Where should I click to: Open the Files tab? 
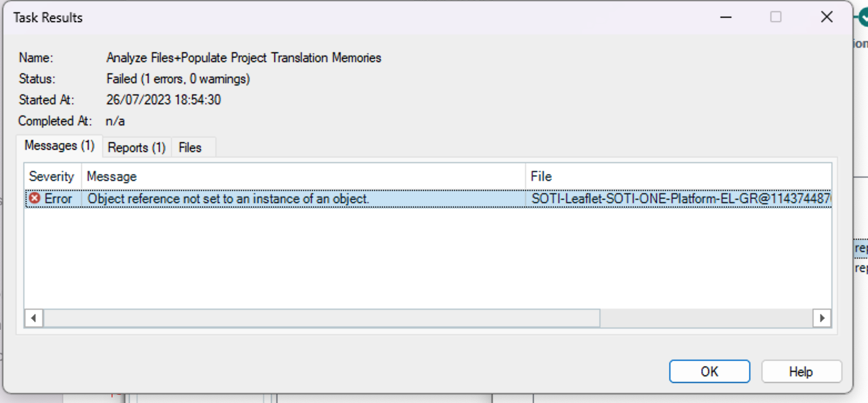point(190,148)
